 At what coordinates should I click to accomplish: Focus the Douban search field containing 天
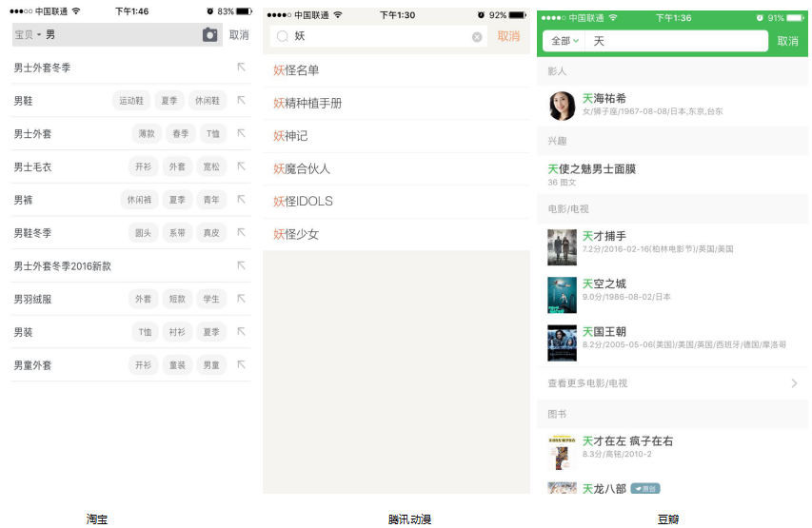pos(676,41)
